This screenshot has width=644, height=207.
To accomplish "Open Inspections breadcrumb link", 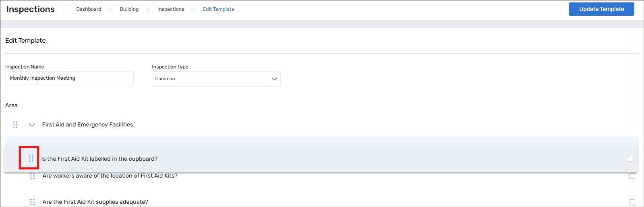I will click(x=171, y=9).
